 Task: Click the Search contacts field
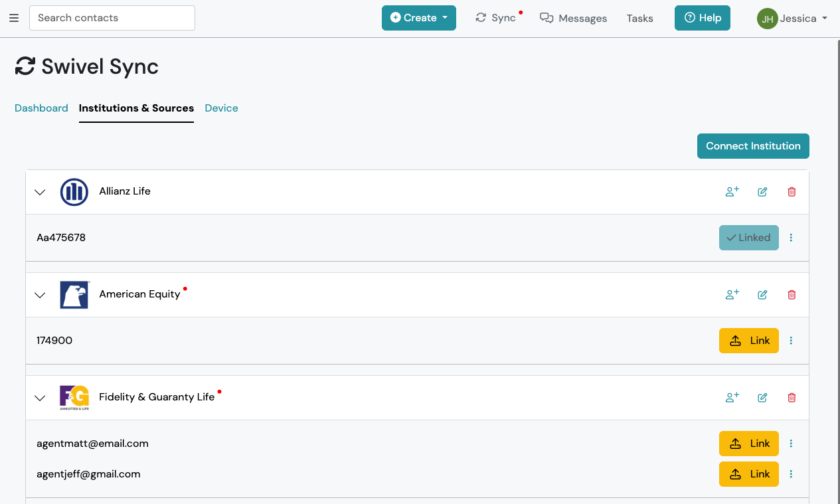coord(112,18)
